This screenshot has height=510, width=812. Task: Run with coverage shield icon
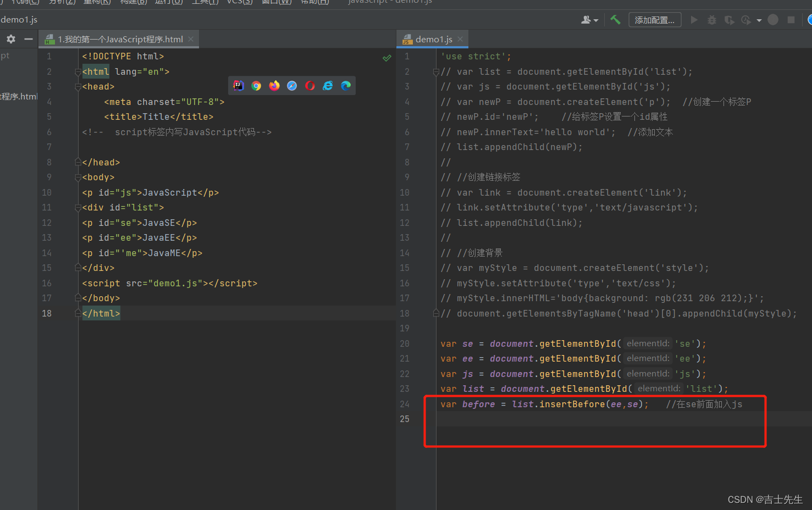(729, 20)
